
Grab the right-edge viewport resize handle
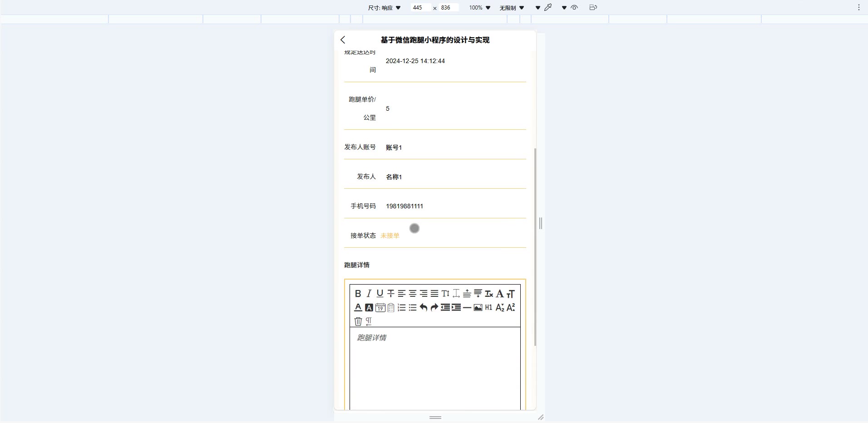click(x=541, y=223)
